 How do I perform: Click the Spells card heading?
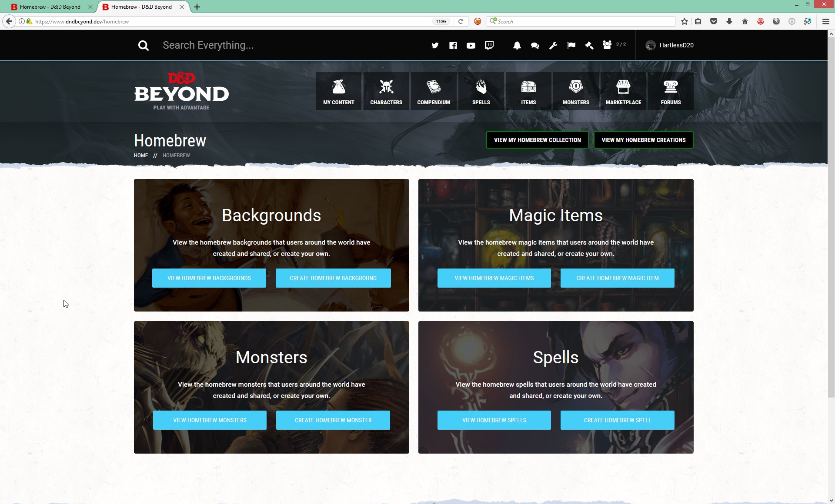click(556, 358)
